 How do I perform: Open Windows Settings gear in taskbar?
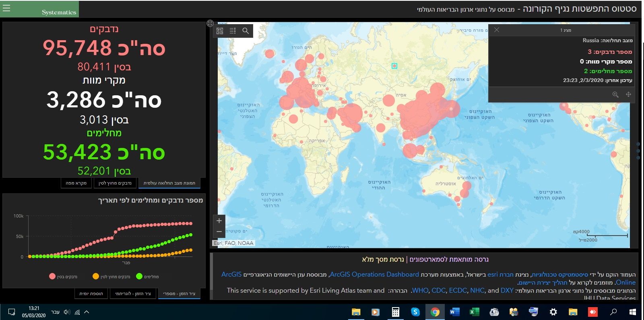553,312
